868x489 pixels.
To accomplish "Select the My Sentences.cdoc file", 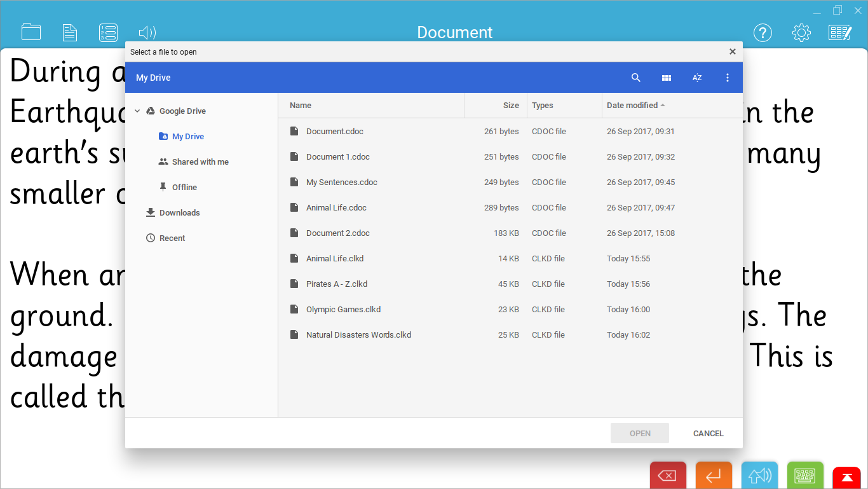I will [341, 182].
